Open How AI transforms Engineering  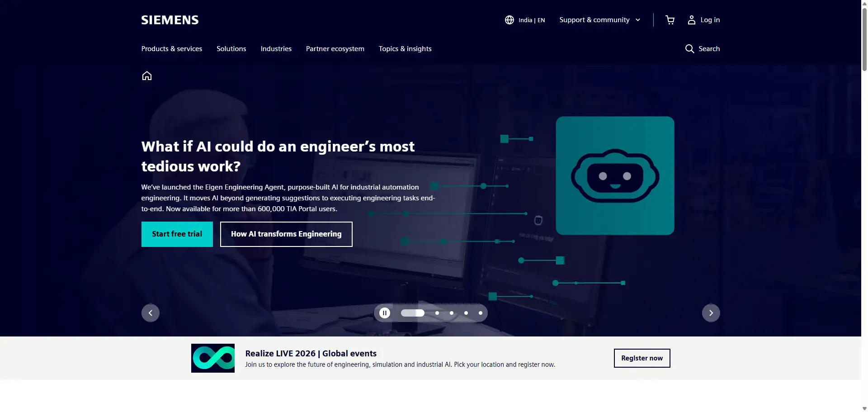[x=286, y=234]
